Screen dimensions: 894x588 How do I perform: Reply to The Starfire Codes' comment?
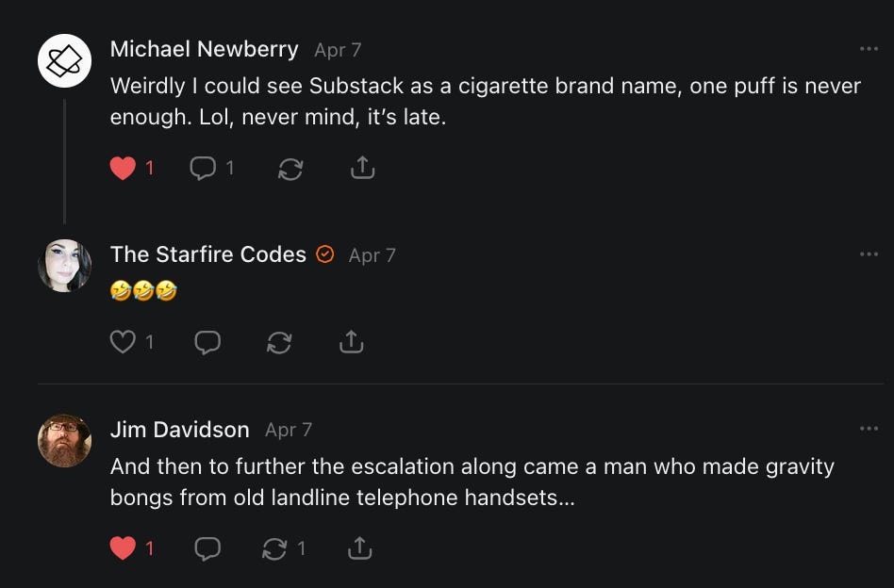tap(207, 342)
